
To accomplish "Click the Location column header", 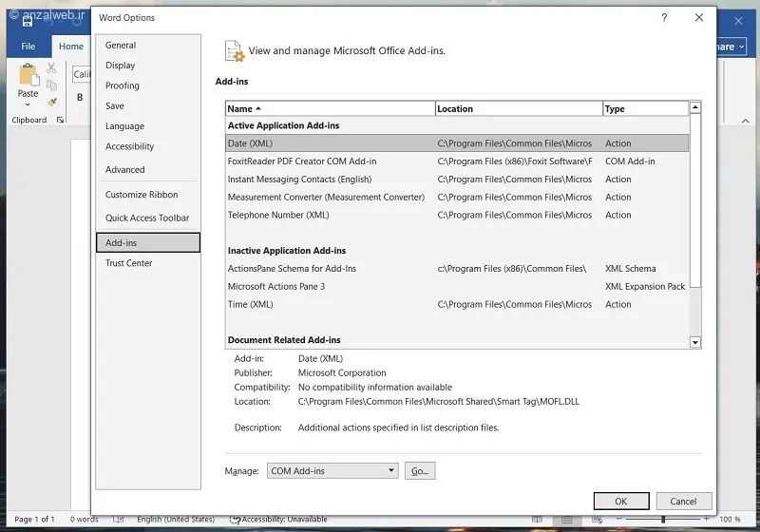I will click(519, 109).
